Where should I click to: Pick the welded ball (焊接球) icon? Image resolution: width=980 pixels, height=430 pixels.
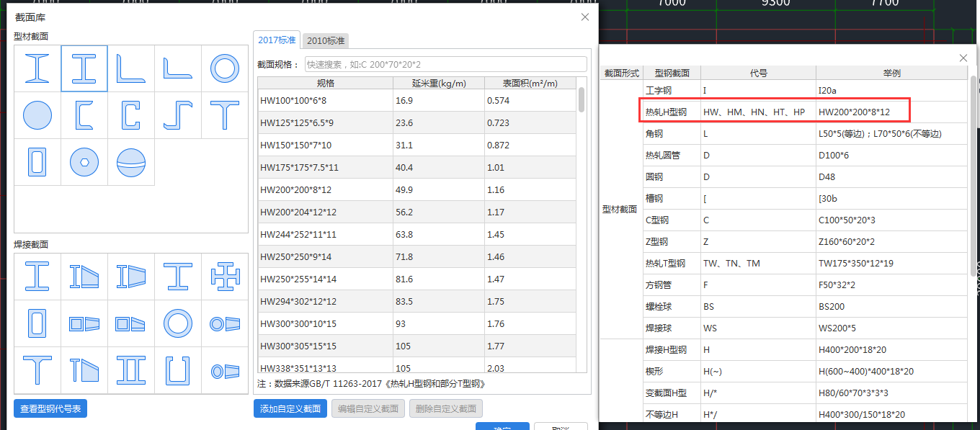[131, 162]
